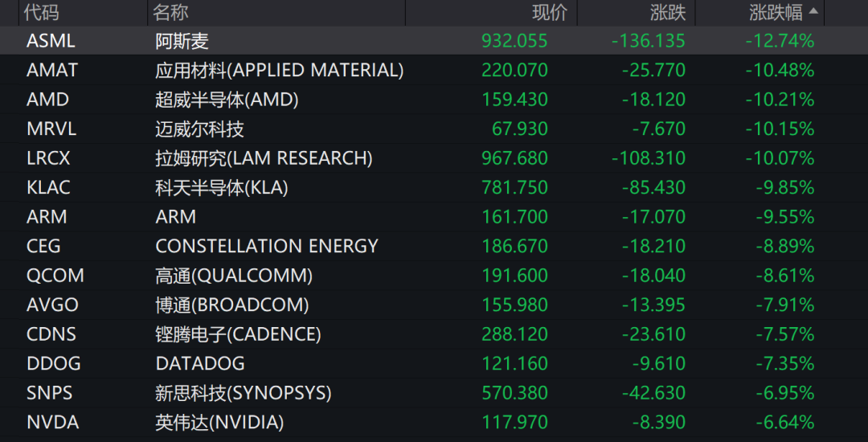
Task: Click MRVL percent change -10.15%
Action: [x=780, y=129]
